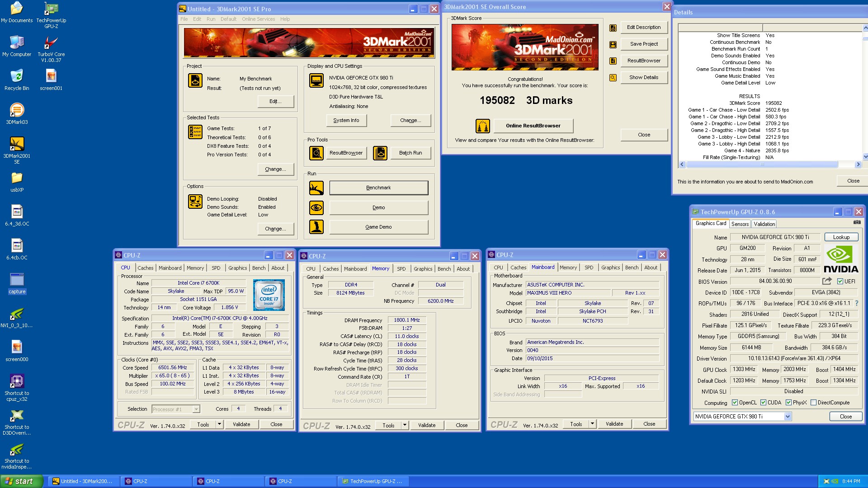Image resolution: width=868 pixels, height=488 pixels.
Task: Toggle the PhysX checkbox
Action: 788,402
